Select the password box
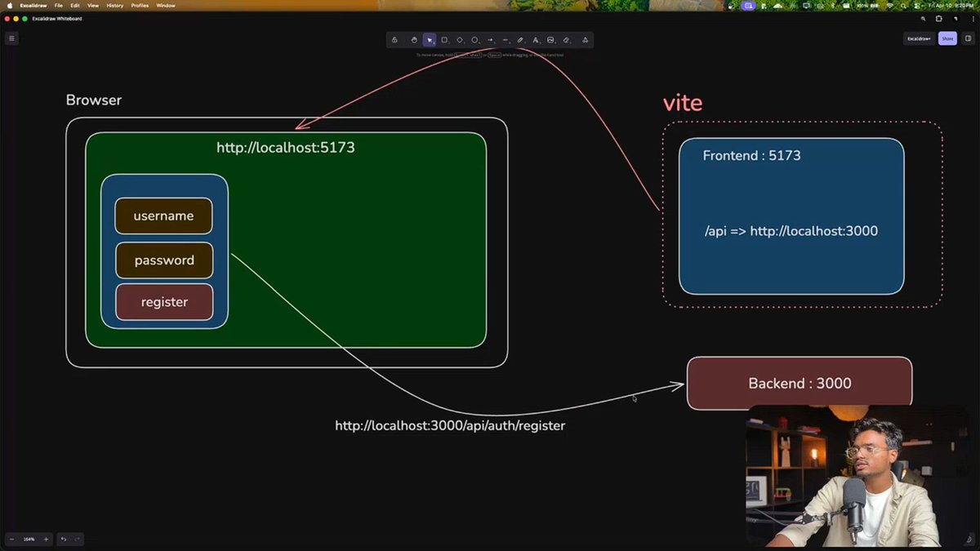The image size is (980, 551). click(x=163, y=260)
